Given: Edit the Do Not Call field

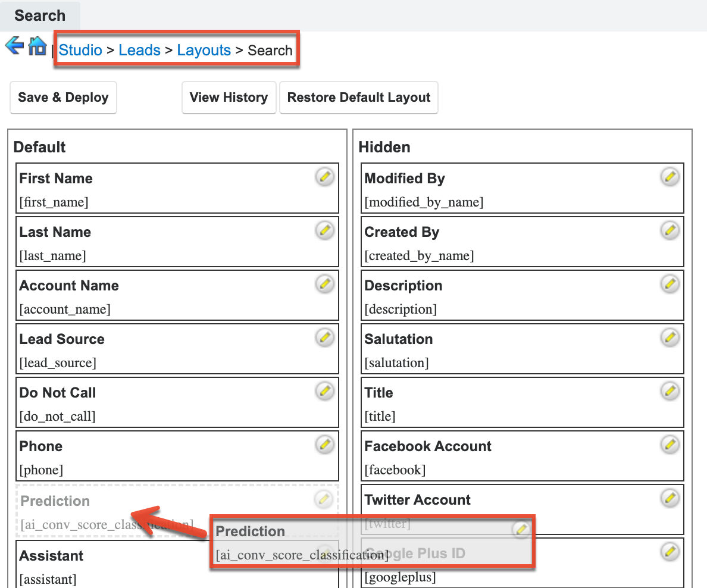Looking at the screenshot, I should (x=324, y=390).
